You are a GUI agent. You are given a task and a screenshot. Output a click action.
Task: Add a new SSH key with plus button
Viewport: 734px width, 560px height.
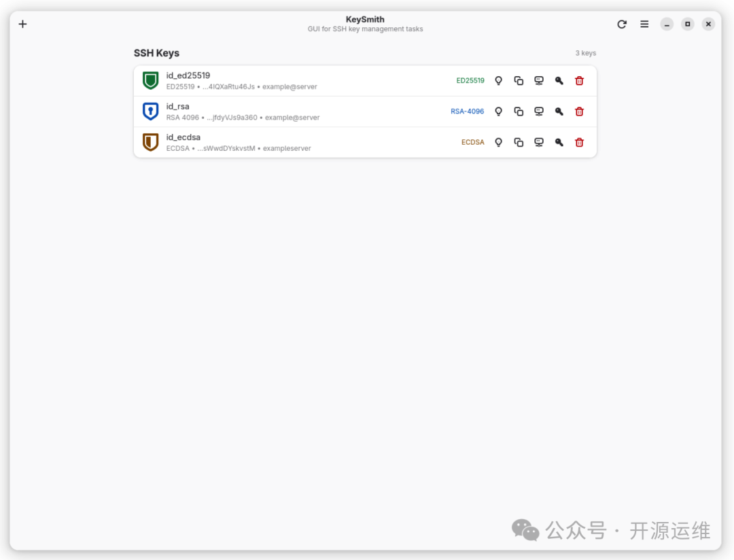point(22,24)
